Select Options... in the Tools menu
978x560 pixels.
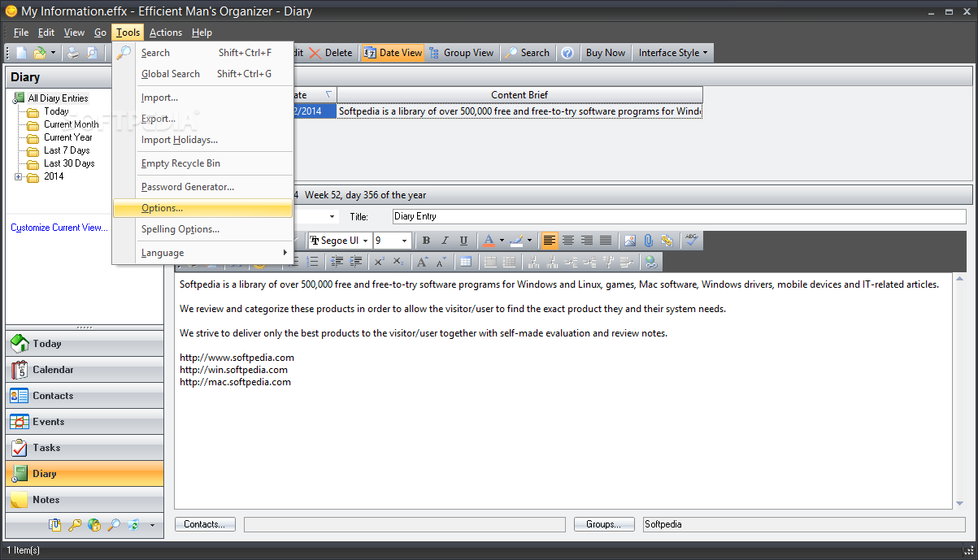(202, 208)
